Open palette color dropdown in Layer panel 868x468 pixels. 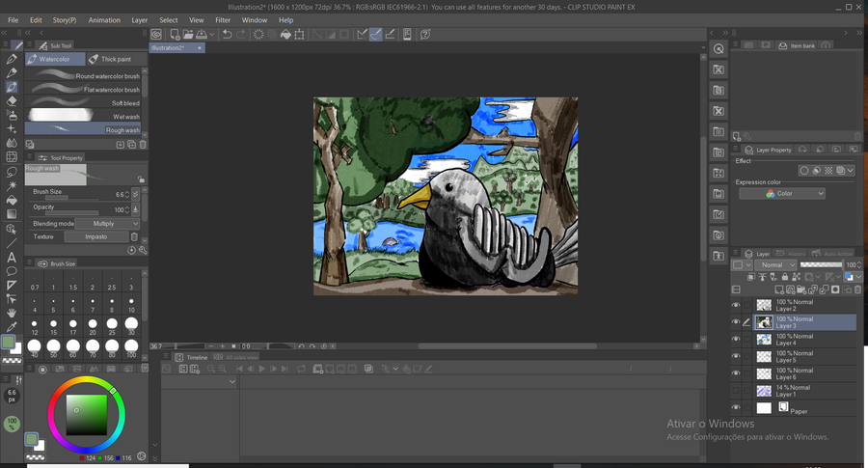pos(742,264)
